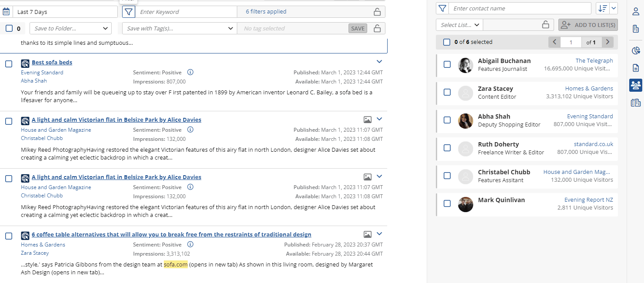
Task: Expand the Best sofa beds article chevron
Action: pos(379,62)
